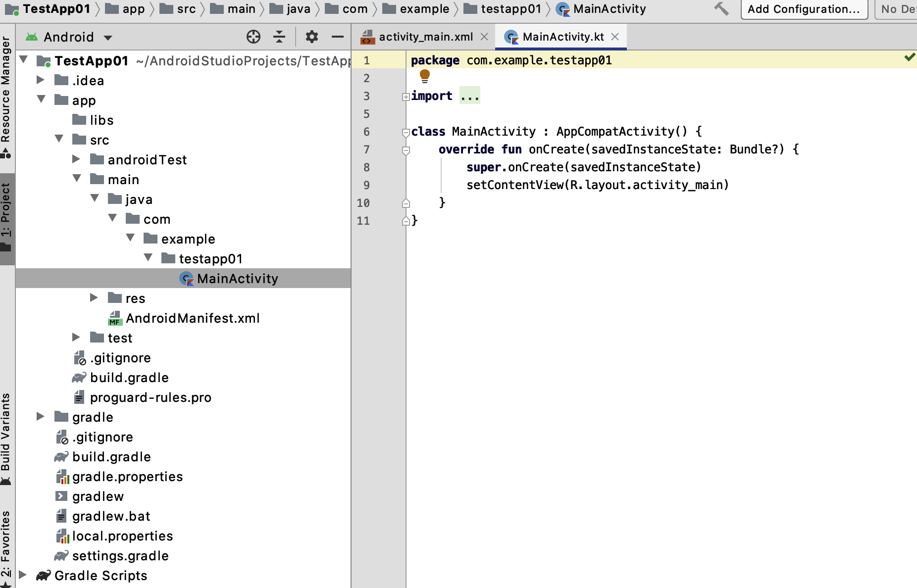Collapse the TestApp01 root node
The image size is (917, 588).
23,60
